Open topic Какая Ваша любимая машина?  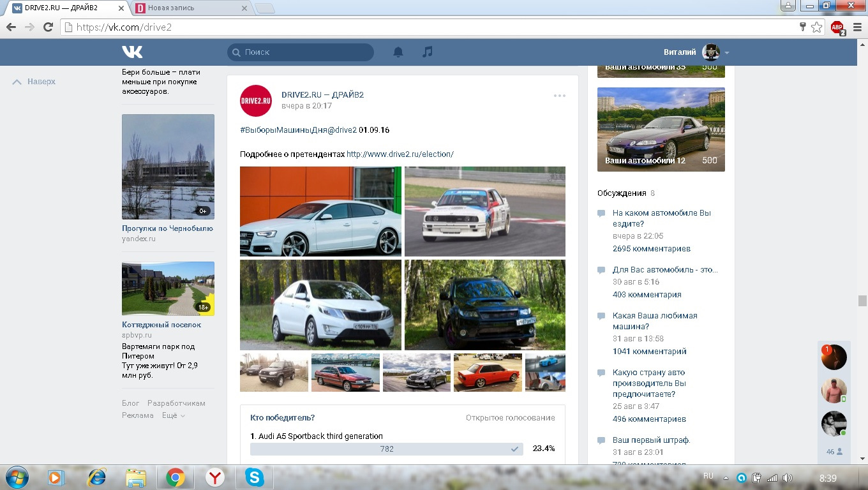655,321
